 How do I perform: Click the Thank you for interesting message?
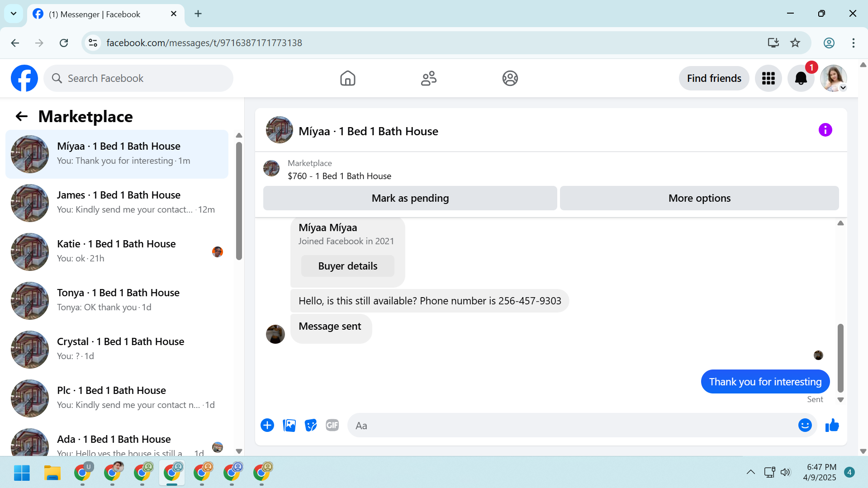[765, 382]
